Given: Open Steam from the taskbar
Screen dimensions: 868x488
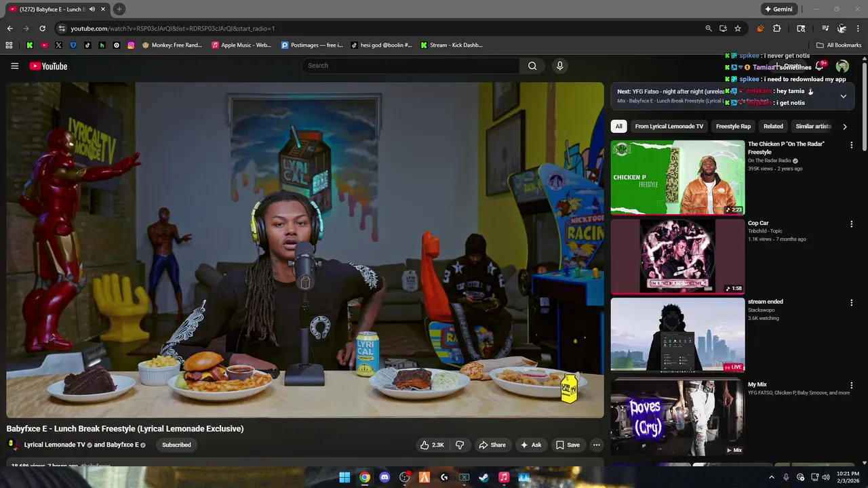Looking at the screenshot, I should coord(484,477).
